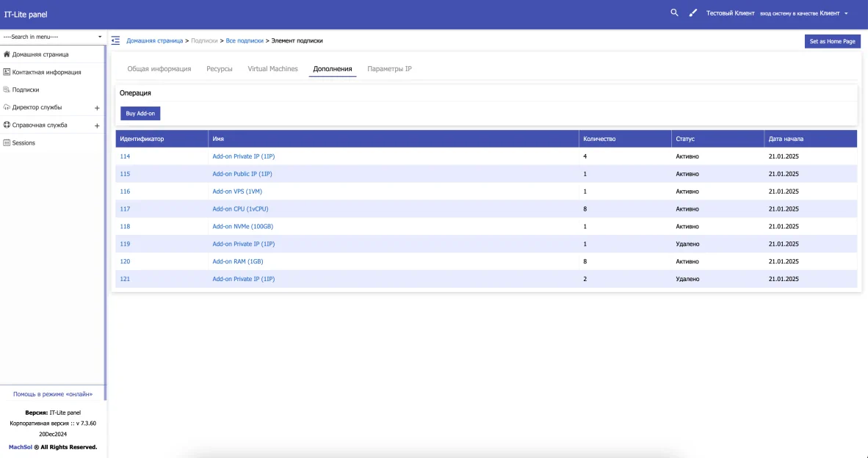Click the home icon for Домашняя страница
Viewport: 868px width, 458px height.
7,54
